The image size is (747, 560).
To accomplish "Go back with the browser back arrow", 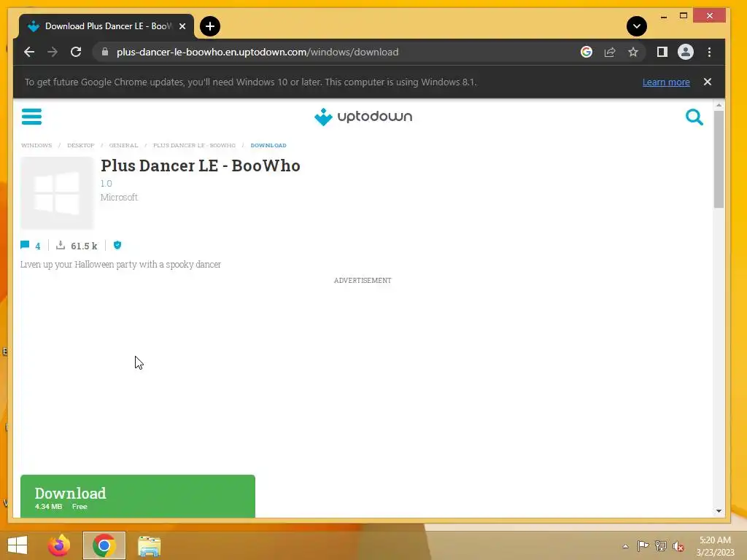I will [x=29, y=52].
